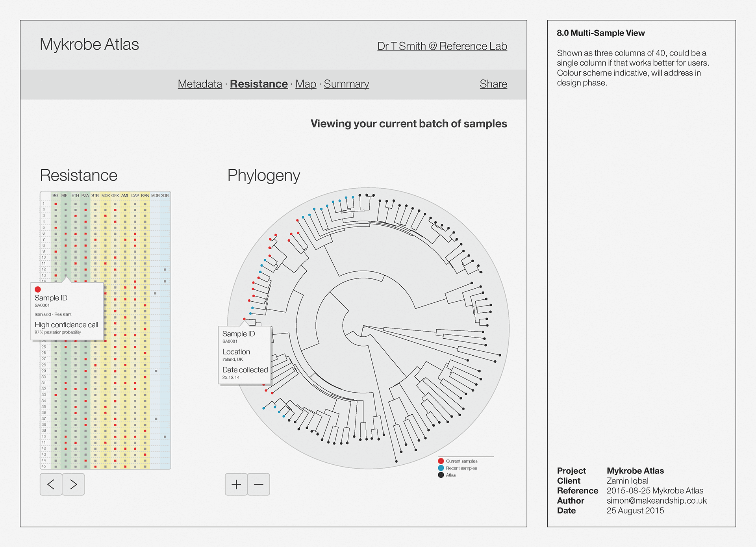
Task: Select grey XDR marker in row 12
Action: [165, 270]
